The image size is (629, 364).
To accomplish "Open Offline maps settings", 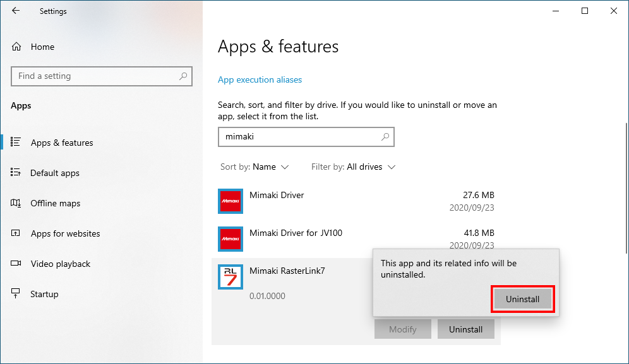I will click(x=56, y=203).
